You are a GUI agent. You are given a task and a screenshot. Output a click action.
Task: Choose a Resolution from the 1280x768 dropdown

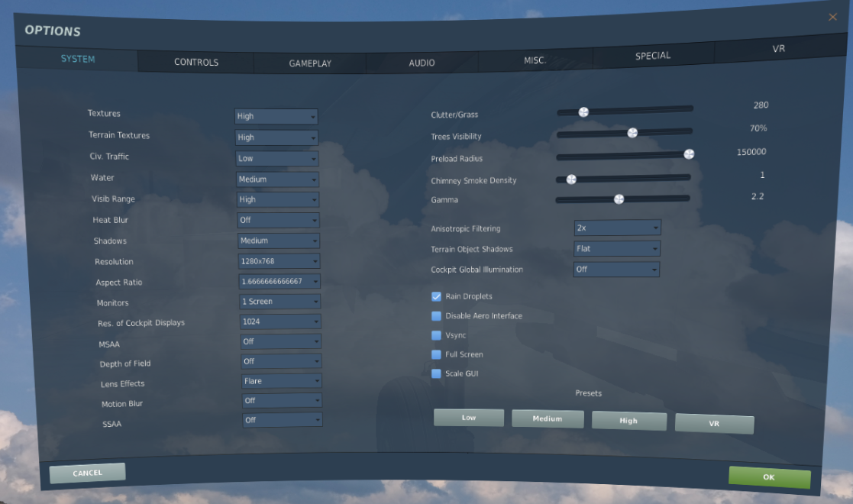coord(279,260)
